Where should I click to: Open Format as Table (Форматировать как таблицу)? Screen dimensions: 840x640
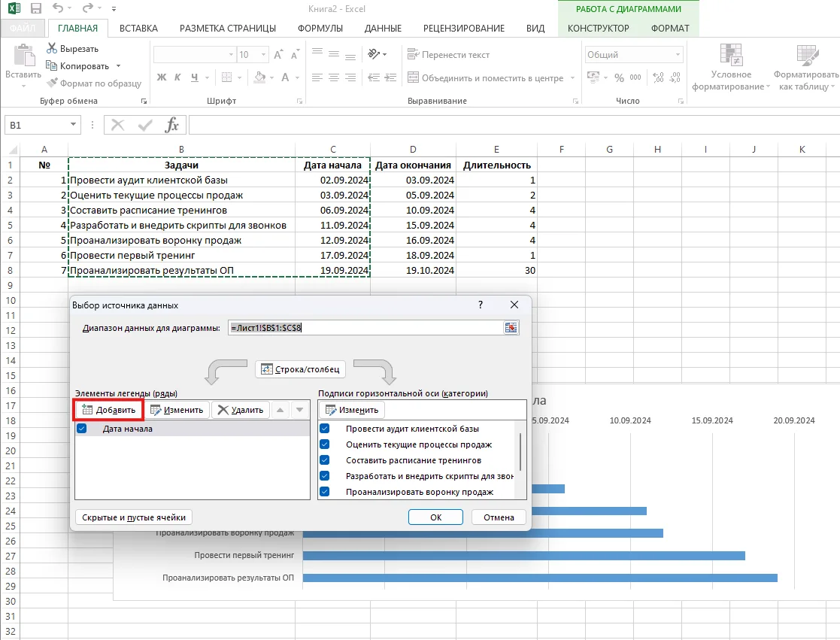807,68
